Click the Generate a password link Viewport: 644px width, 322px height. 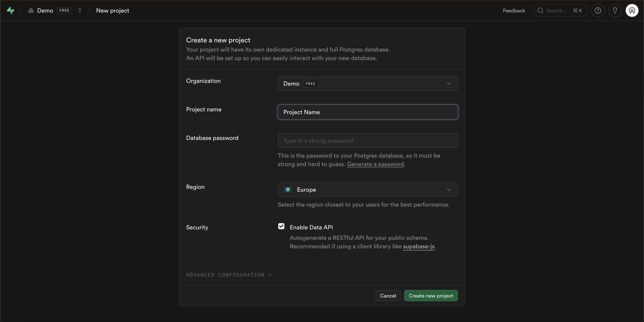click(x=375, y=164)
